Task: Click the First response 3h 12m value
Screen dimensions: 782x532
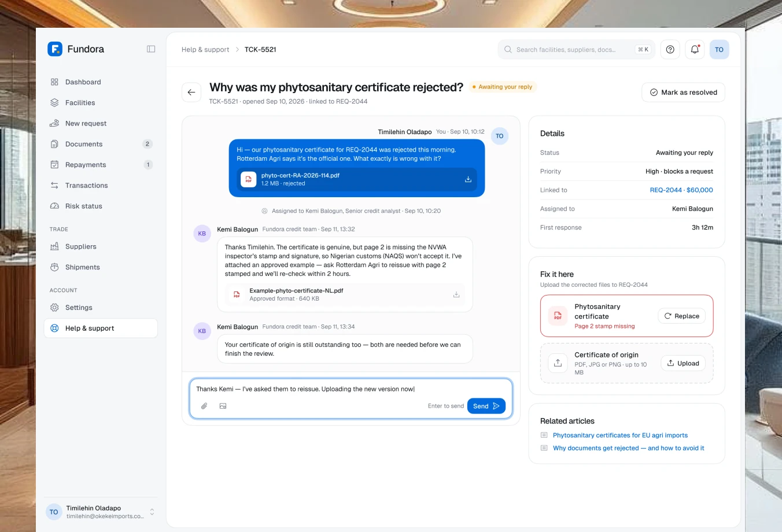Action: click(x=702, y=227)
